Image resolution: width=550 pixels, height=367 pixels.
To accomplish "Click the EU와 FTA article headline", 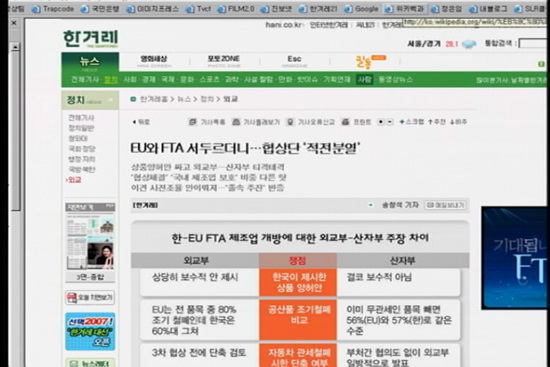I will tap(245, 148).
